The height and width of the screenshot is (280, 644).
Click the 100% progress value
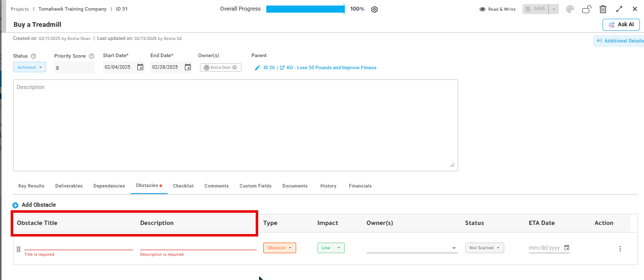point(357,9)
